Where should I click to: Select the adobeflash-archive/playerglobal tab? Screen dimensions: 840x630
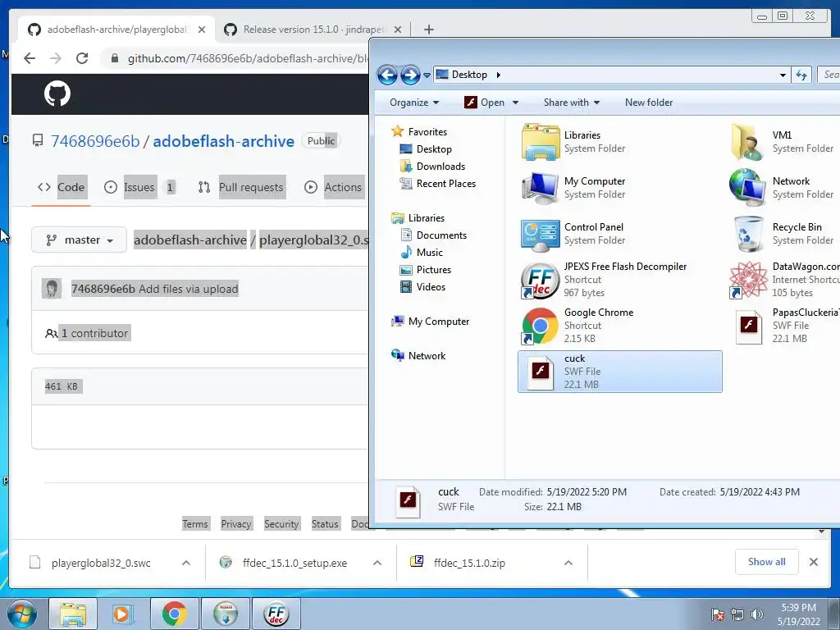click(x=116, y=30)
